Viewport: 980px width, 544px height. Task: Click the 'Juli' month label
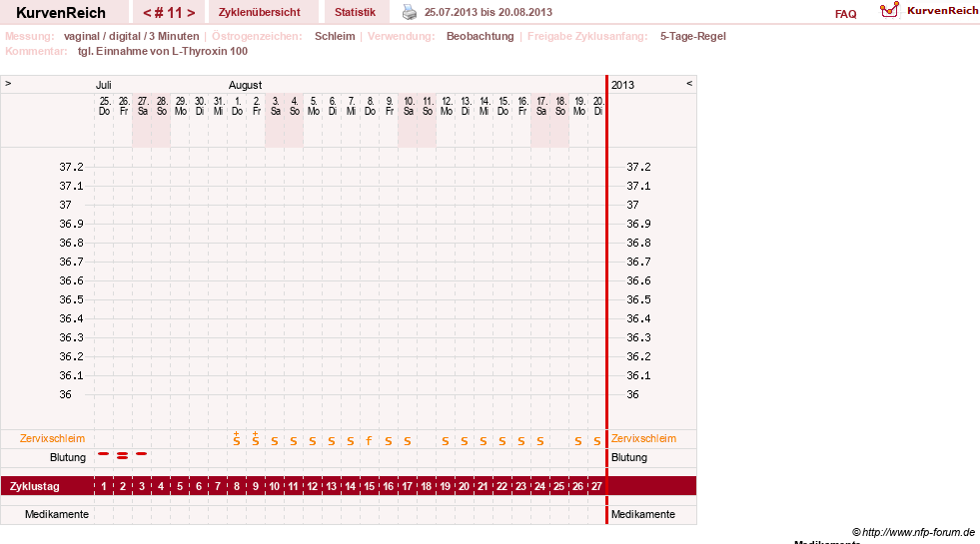click(104, 85)
